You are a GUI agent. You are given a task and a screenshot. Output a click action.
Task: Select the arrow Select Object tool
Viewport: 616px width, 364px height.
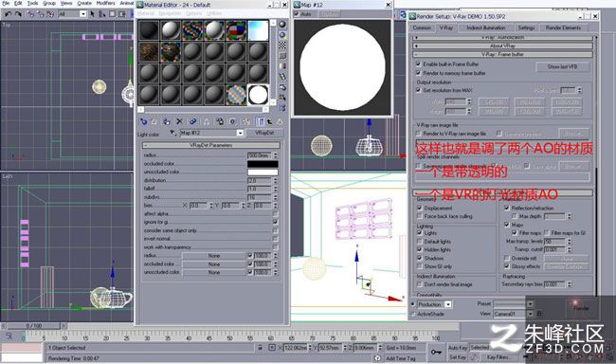(92, 14)
